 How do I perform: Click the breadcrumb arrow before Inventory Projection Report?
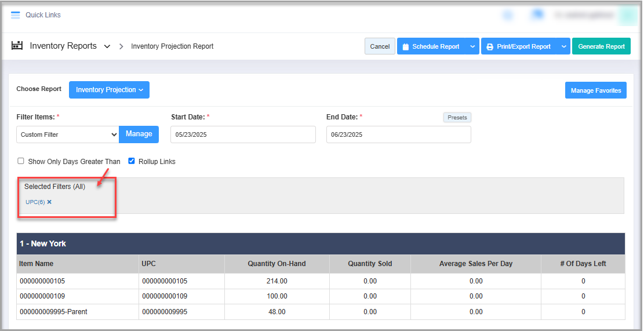click(121, 46)
